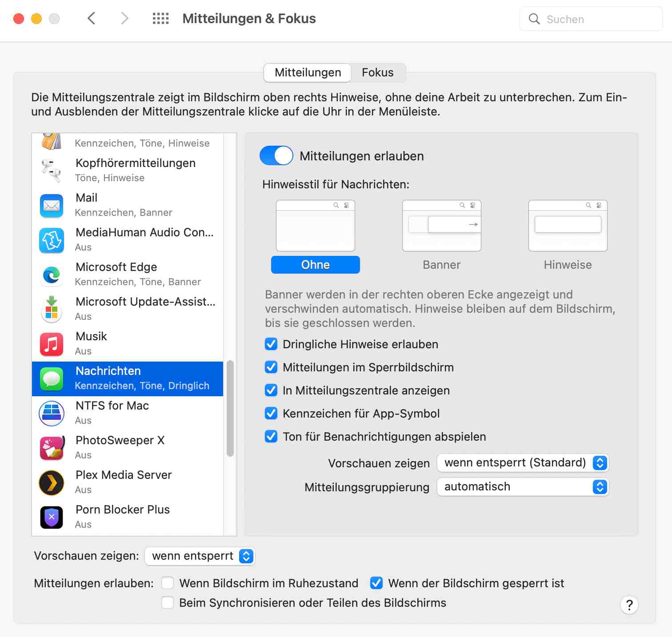Click the search magnifier icon
The width and height of the screenshot is (672, 637).
(534, 19)
